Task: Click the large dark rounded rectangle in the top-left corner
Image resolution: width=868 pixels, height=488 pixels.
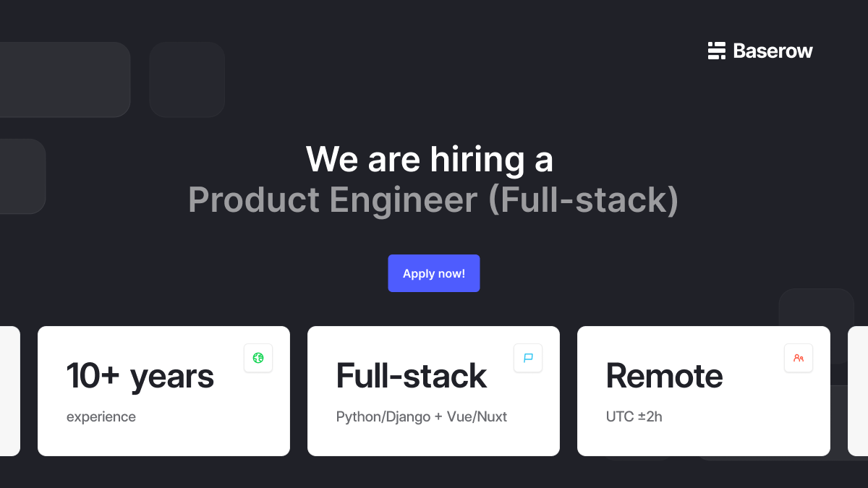Action: 64,80
